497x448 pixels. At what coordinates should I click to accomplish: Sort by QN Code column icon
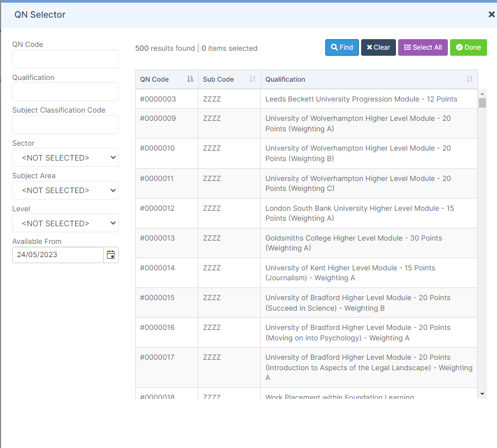(x=190, y=79)
